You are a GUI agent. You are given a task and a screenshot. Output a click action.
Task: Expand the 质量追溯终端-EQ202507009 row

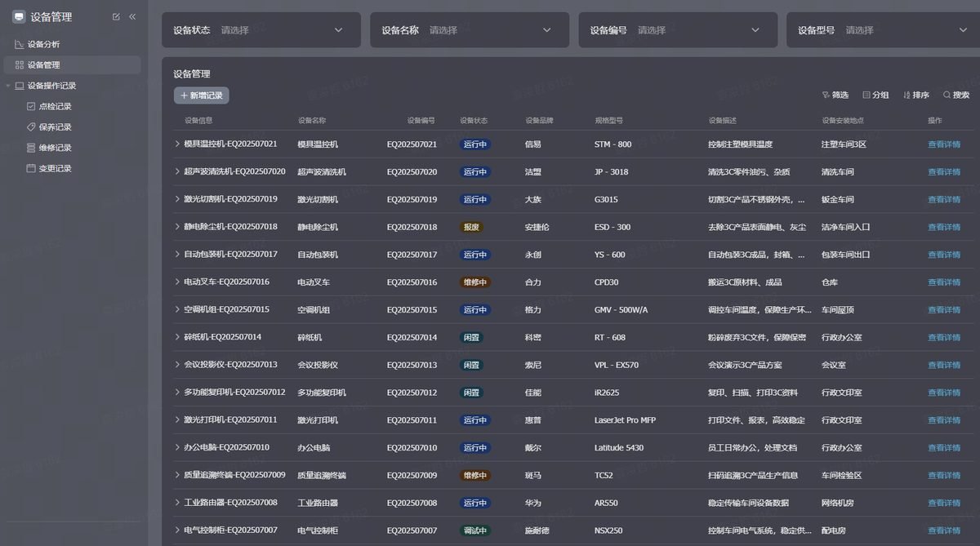coord(177,475)
